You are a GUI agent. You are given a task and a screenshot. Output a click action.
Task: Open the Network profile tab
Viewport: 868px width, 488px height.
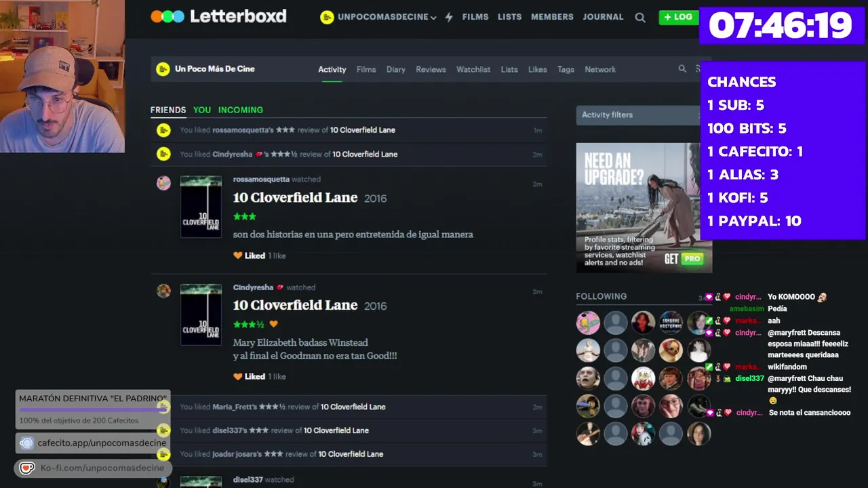(x=600, y=69)
